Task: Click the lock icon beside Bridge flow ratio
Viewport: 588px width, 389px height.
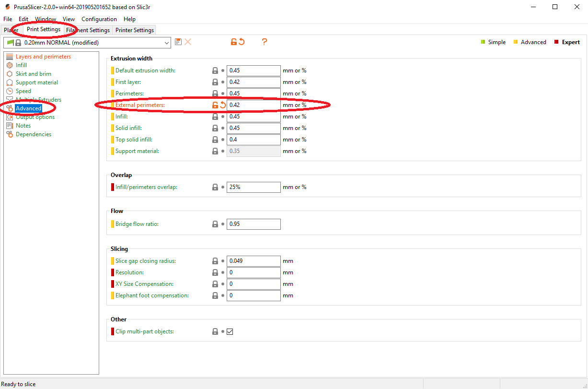Action: (x=215, y=224)
